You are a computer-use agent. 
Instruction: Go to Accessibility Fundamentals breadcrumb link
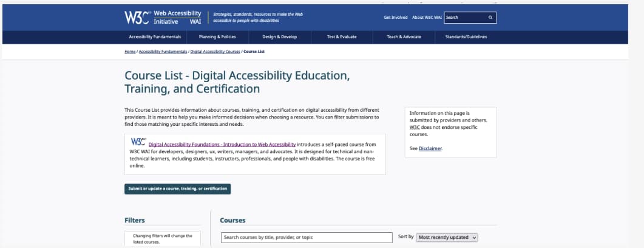click(x=163, y=52)
